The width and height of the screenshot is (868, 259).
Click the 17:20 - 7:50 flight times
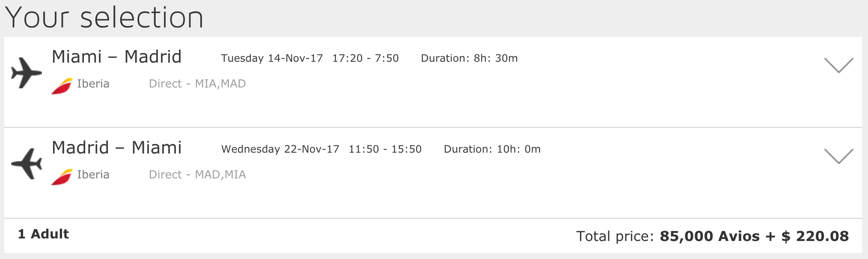click(366, 58)
